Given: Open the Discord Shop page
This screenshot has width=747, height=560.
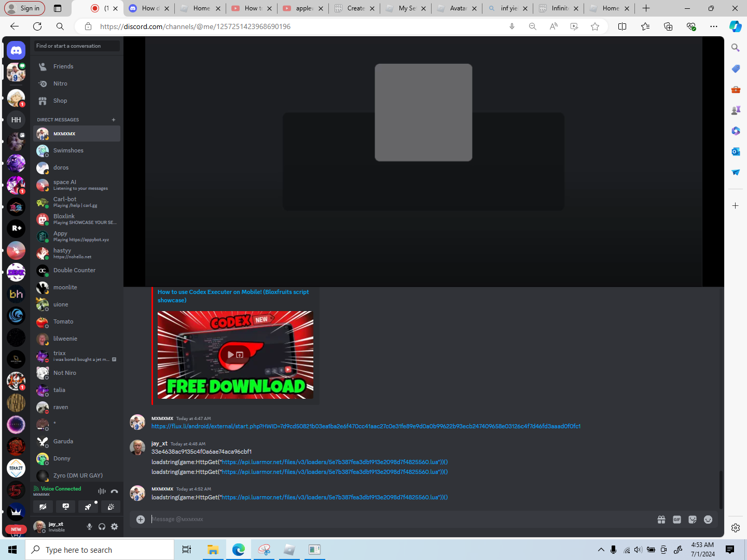Looking at the screenshot, I should [x=77, y=101].
